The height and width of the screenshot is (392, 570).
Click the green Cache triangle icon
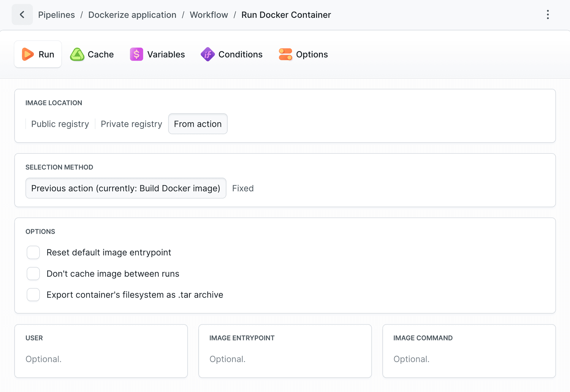click(x=77, y=54)
